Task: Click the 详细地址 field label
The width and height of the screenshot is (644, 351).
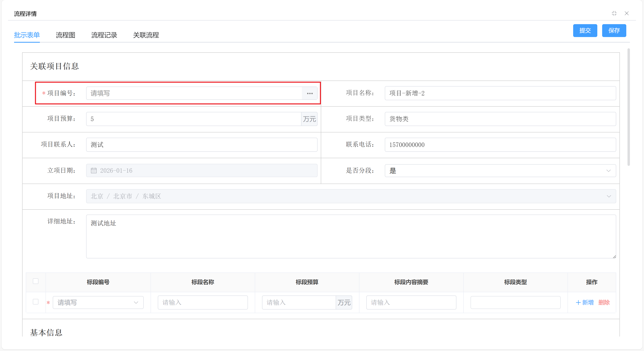Action: [x=62, y=222]
